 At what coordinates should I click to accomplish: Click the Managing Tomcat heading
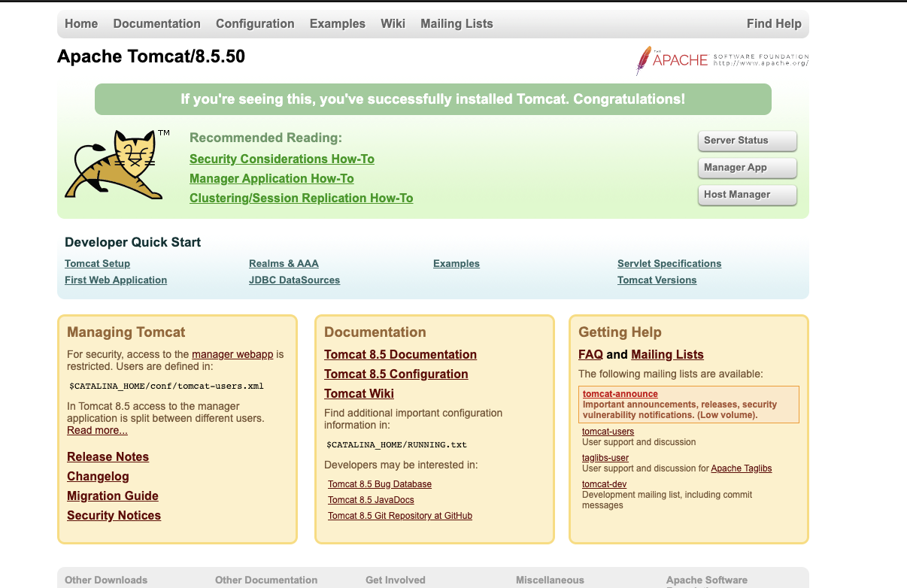(x=126, y=332)
